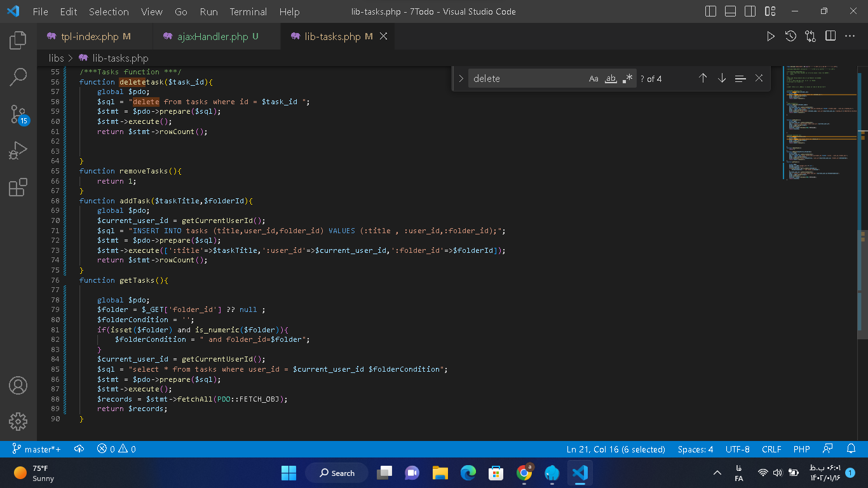Viewport: 868px width, 488px height.
Task: Change indentation via 'Spaces: 4'
Action: [x=695, y=449]
